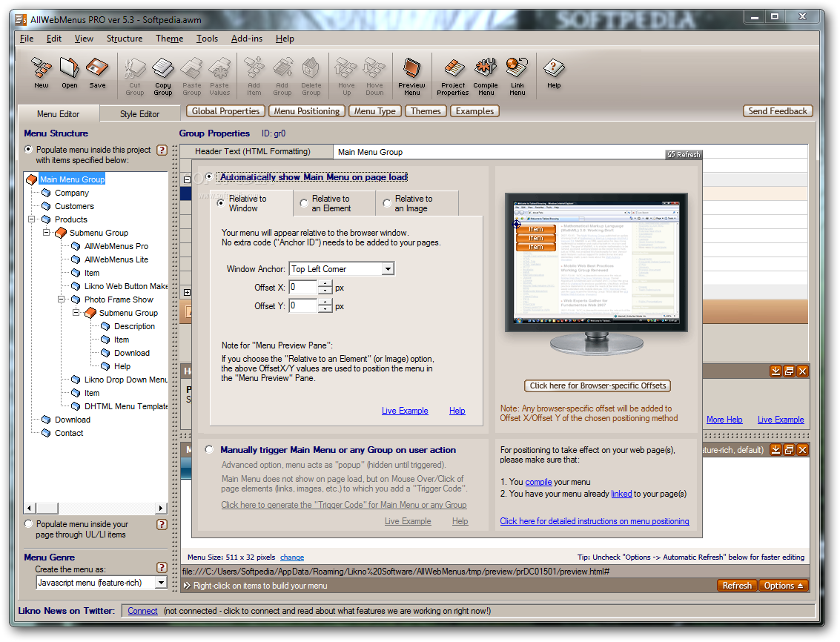This screenshot has height=642, width=840.
Task: Open the Options dropdown button
Action: click(x=783, y=586)
